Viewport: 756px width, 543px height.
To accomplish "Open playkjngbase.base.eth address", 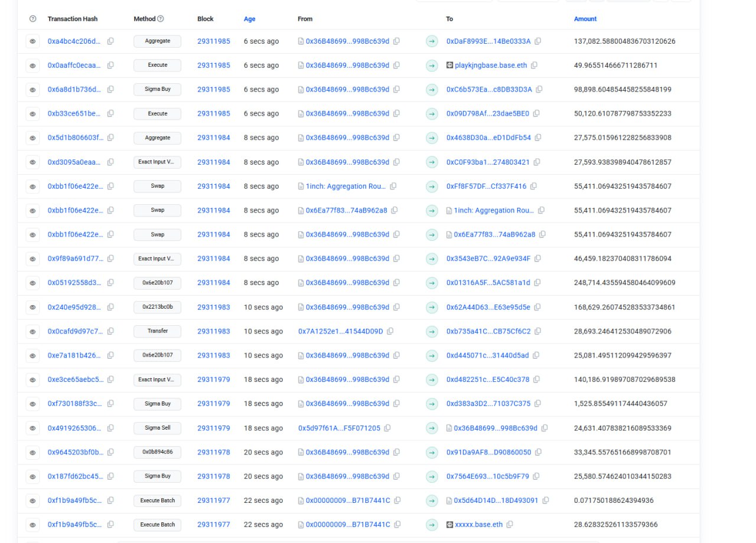I will (x=491, y=66).
